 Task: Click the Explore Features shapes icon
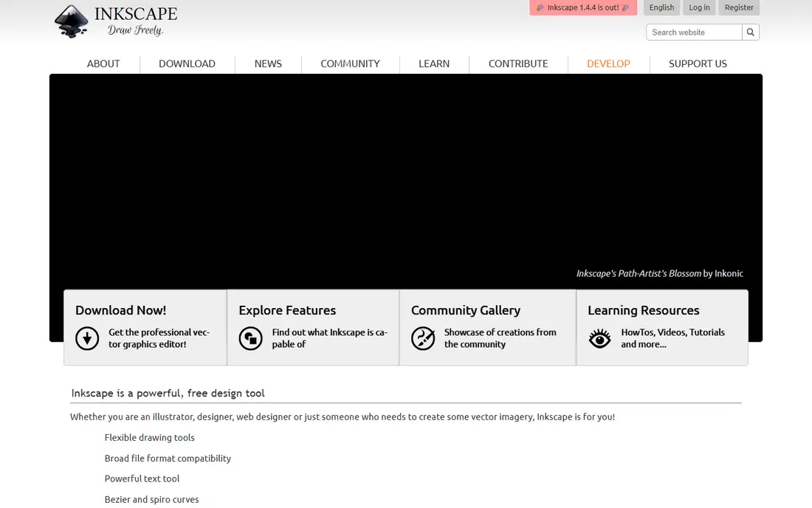coord(251,338)
